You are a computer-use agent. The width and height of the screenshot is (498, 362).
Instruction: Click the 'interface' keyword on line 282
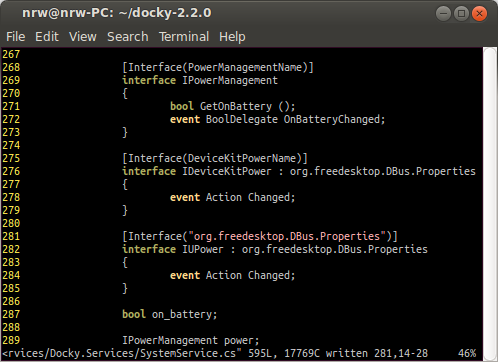click(149, 249)
